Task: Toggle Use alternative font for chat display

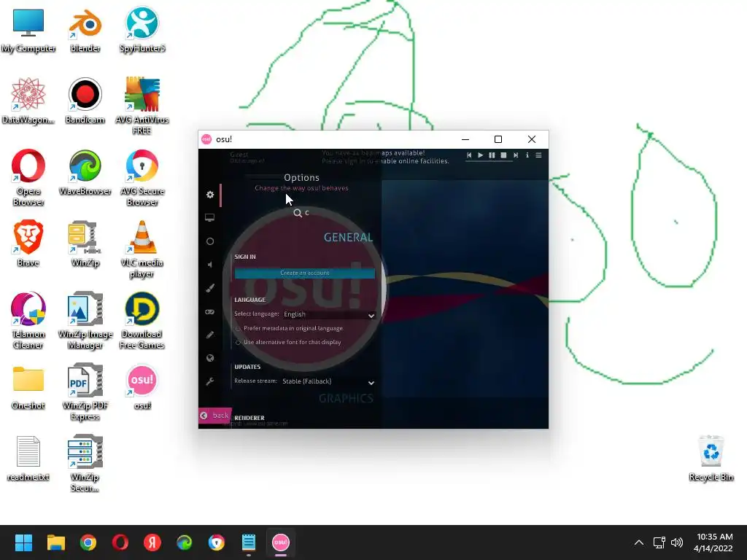Action: coord(288,342)
